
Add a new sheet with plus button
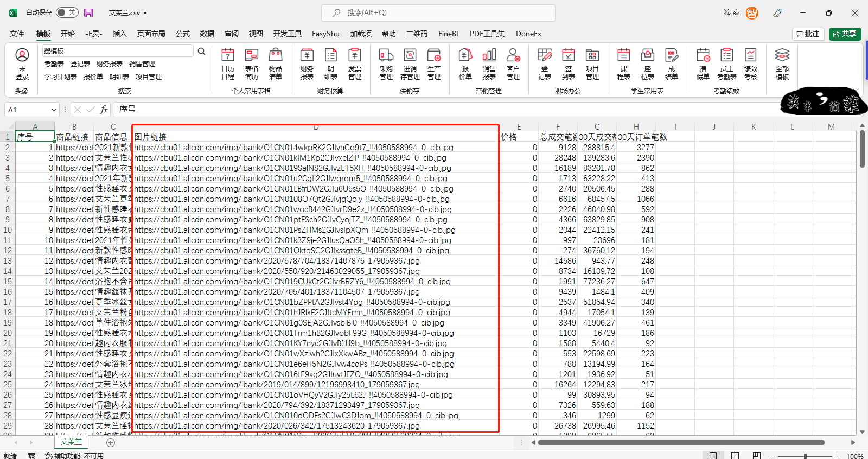pos(111,443)
